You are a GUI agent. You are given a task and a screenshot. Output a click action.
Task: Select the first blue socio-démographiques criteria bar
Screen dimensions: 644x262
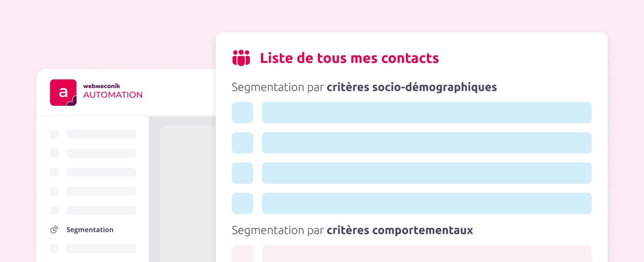pyautogui.click(x=427, y=112)
